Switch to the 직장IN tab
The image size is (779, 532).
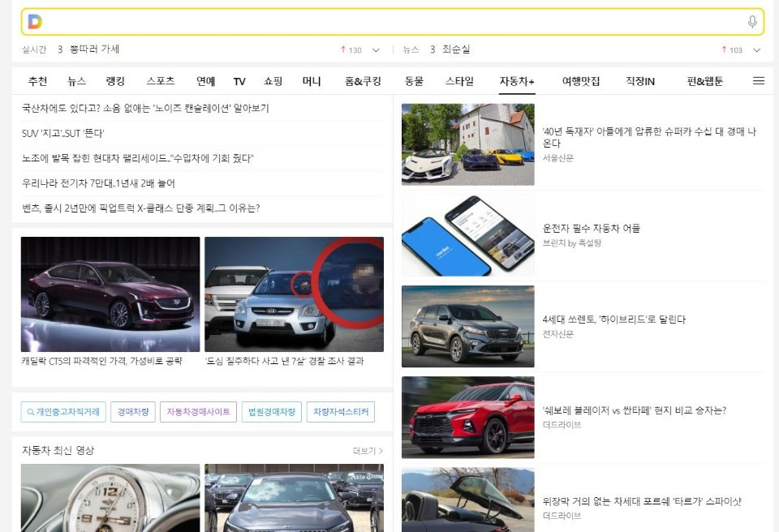click(x=640, y=81)
